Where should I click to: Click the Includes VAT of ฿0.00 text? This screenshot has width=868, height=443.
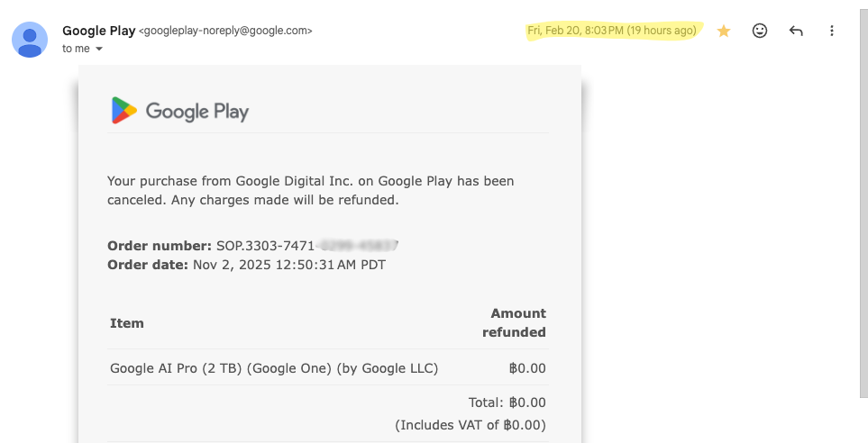point(470,424)
